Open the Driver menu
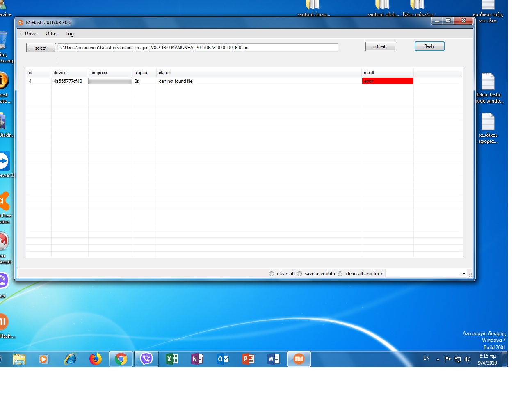The width and height of the screenshot is (525, 420). [x=31, y=34]
